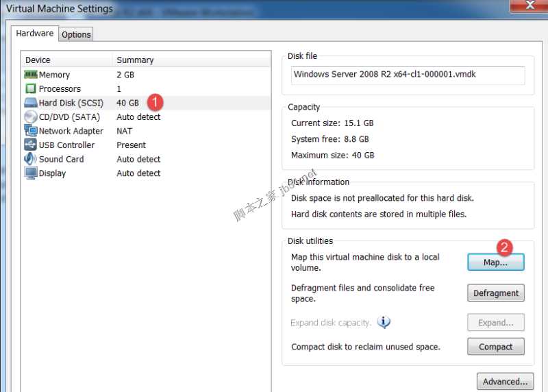This screenshot has height=392, width=548.
Task: Select the USB Controller label
Action: click(66, 145)
